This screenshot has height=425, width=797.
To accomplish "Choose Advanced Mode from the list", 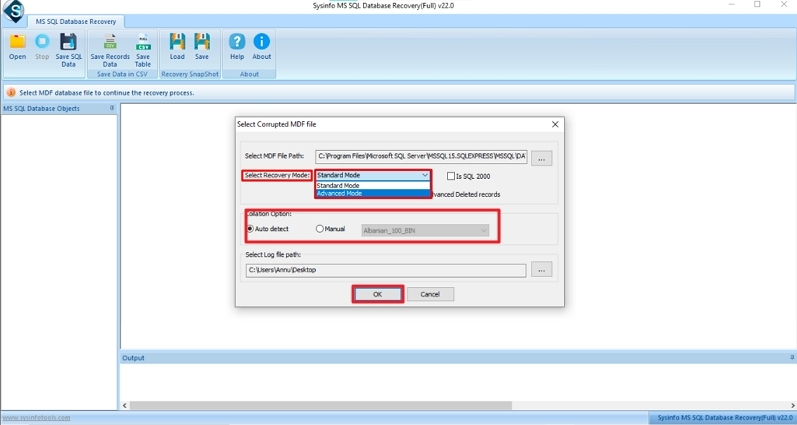I will [373, 193].
